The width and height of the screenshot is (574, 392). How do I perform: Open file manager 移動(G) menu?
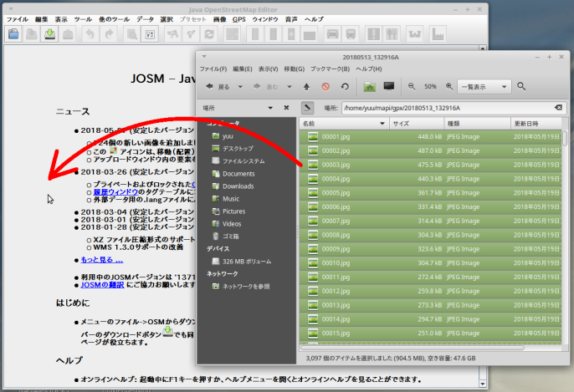pyautogui.click(x=295, y=69)
